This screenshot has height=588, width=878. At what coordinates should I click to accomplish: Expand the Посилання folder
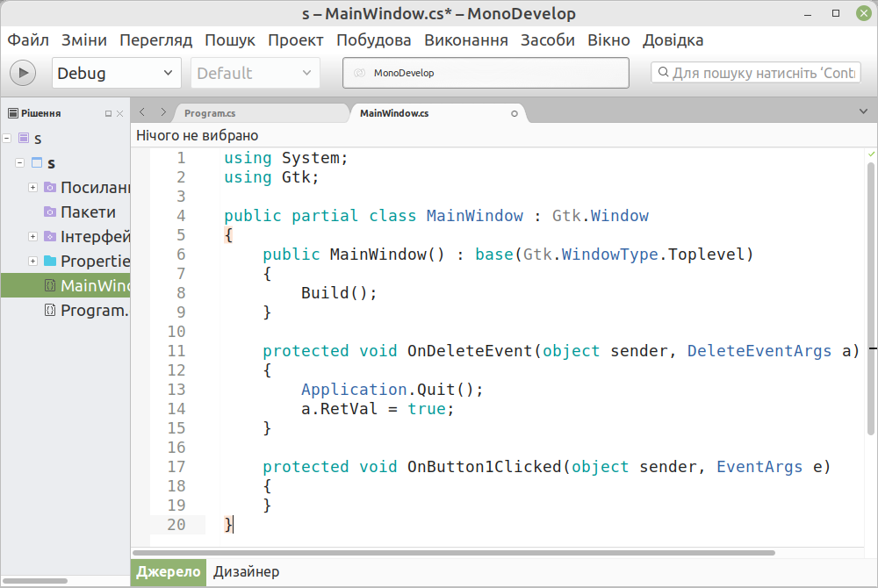pos(32,187)
